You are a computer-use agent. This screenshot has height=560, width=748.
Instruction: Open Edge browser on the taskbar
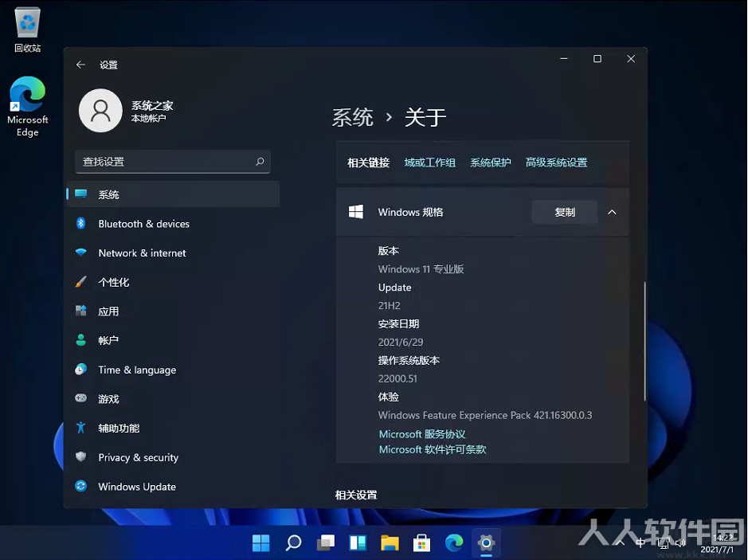click(454, 542)
